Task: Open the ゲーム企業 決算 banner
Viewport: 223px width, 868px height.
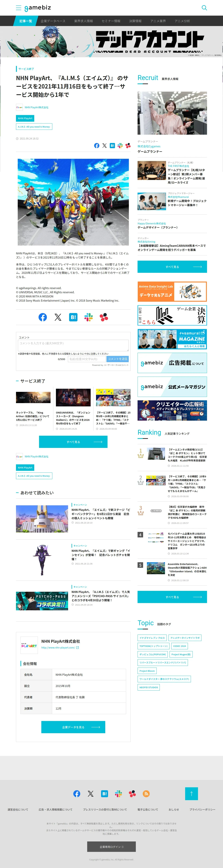Action: 172,315
